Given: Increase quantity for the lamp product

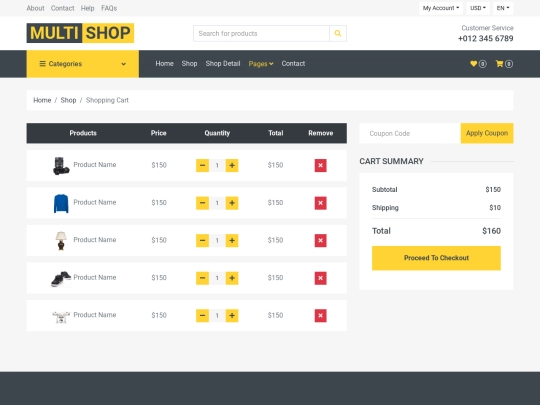Looking at the screenshot, I should point(232,240).
